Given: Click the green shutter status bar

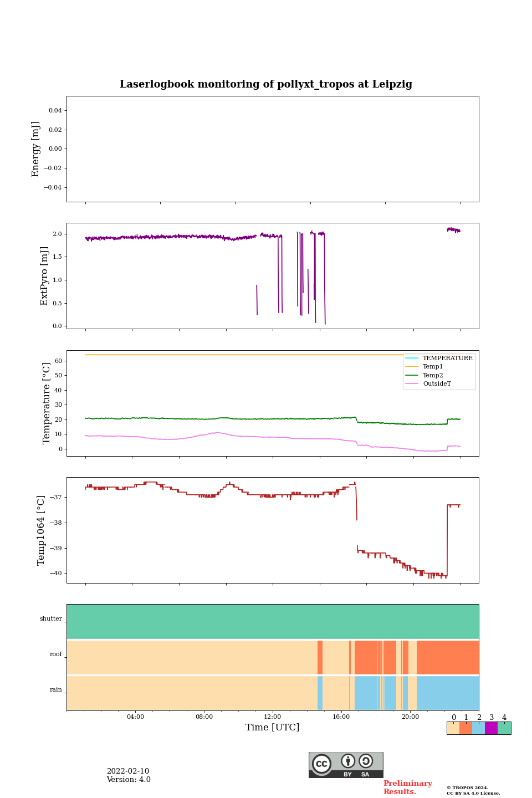Looking at the screenshot, I should 273,621.
